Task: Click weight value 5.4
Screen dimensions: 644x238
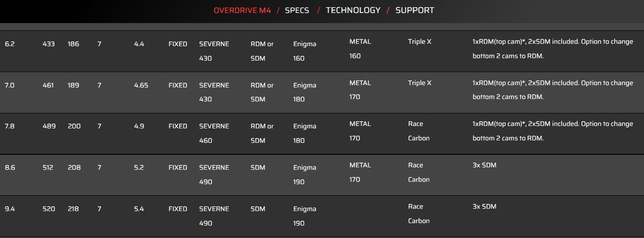Action: [x=139, y=209]
